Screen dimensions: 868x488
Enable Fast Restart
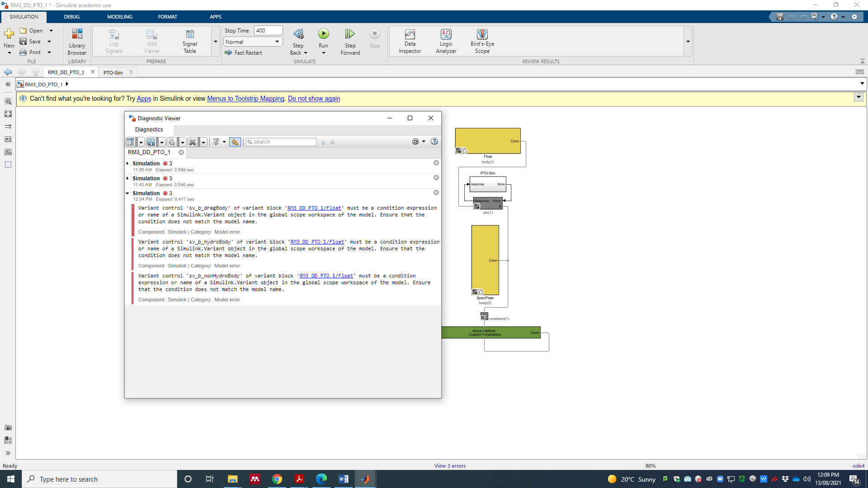[245, 52]
